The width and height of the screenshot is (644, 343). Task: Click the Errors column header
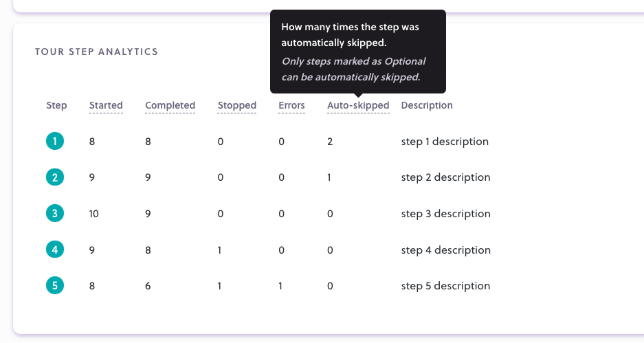(x=291, y=106)
